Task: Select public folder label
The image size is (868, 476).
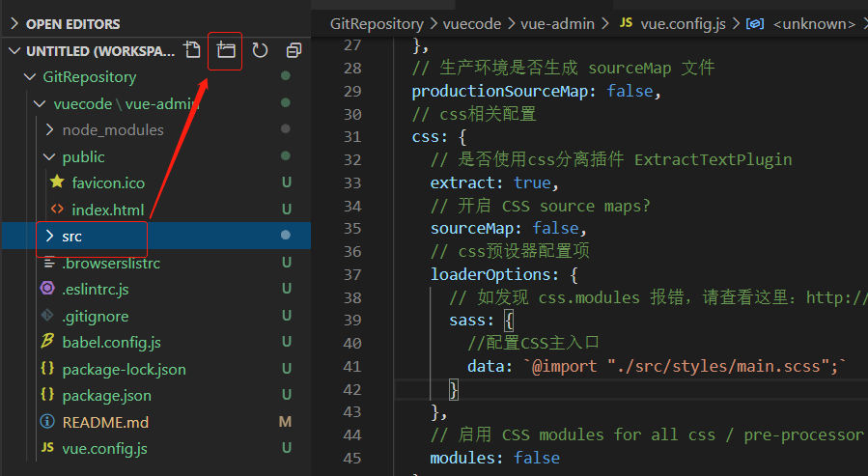Action: click(84, 157)
